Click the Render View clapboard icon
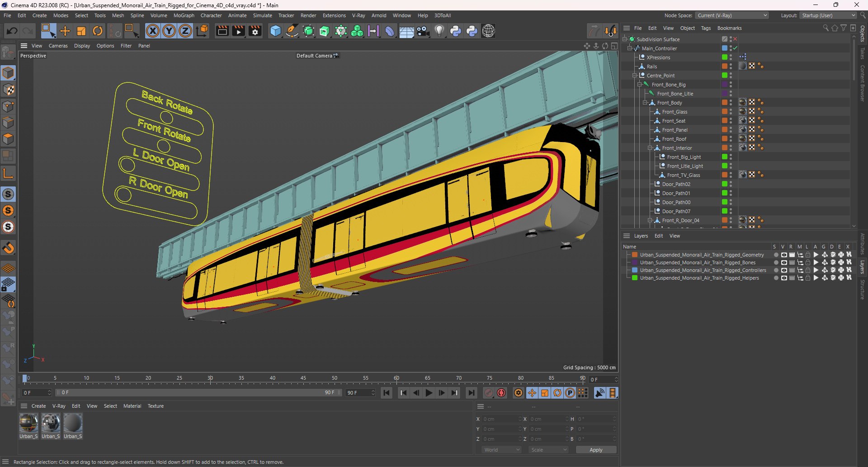This screenshot has height=467, width=868. (x=222, y=31)
